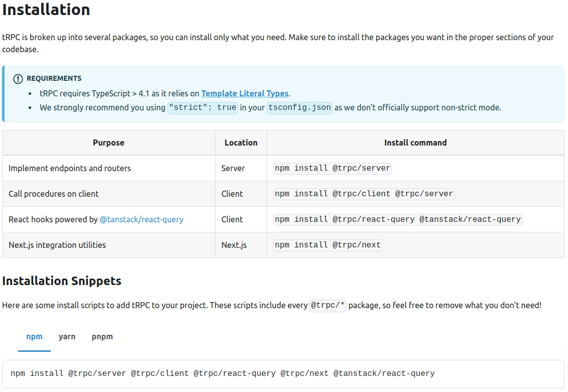
Task: Click the "npm install @trpc/server" table command
Action: pos(332,168)
